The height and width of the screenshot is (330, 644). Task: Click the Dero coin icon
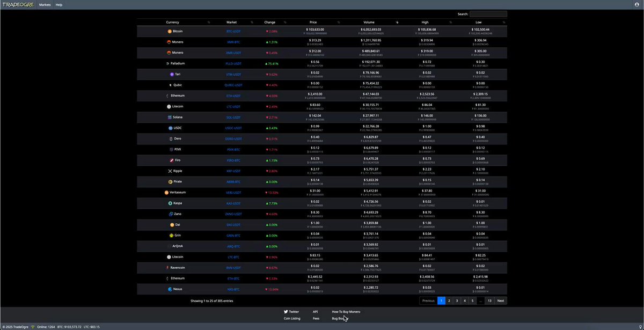171,138
